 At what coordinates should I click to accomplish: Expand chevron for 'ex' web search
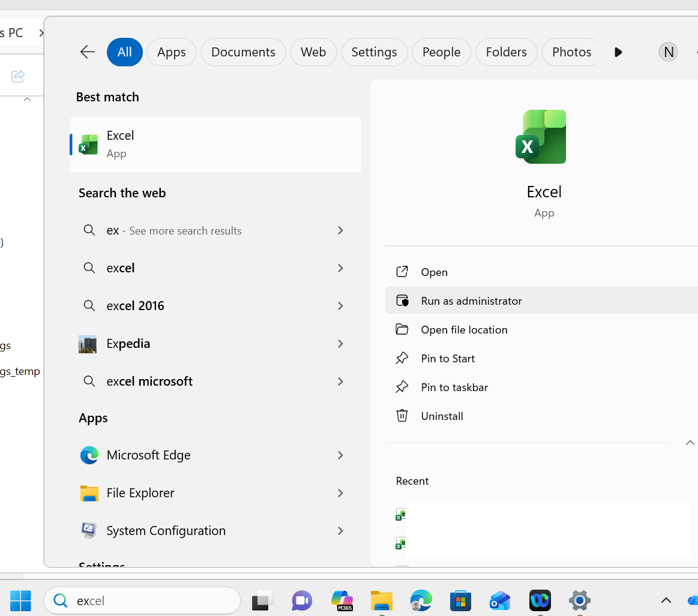pyautogui.click(x=340, y=230)
